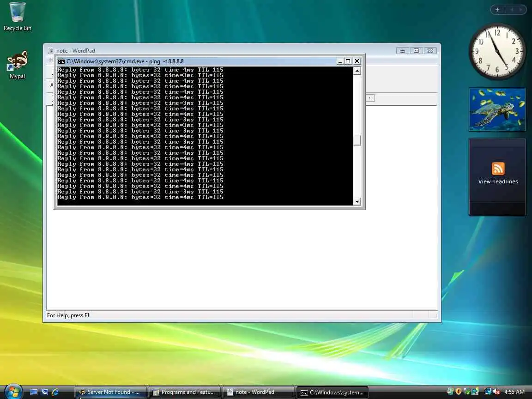Minimize the cmd.exe ping window

(339, 61)
